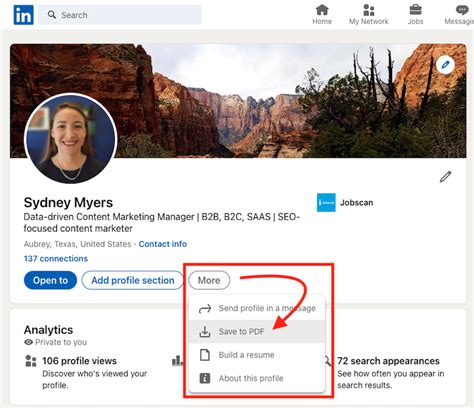Screen dimensions: 474x408
Task: Click the Aubrey, Texas location text
Action: pyautogui.click(x=77, y=244)
